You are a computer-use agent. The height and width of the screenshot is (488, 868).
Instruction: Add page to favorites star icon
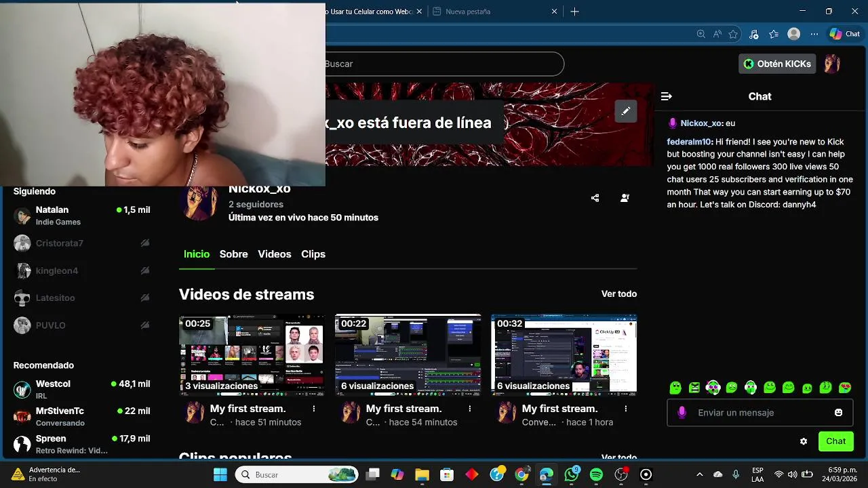click(x=733, y=34)
